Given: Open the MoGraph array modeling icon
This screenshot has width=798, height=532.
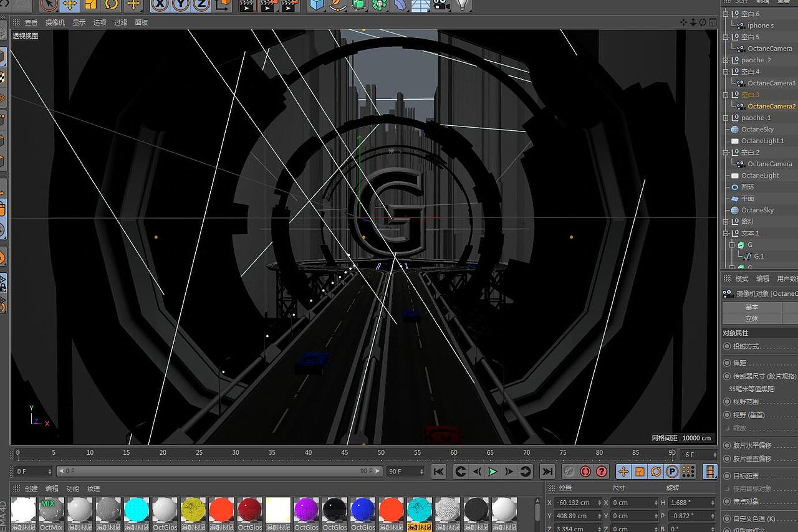Looking at the screenshot, I should (x=379, y=5).
